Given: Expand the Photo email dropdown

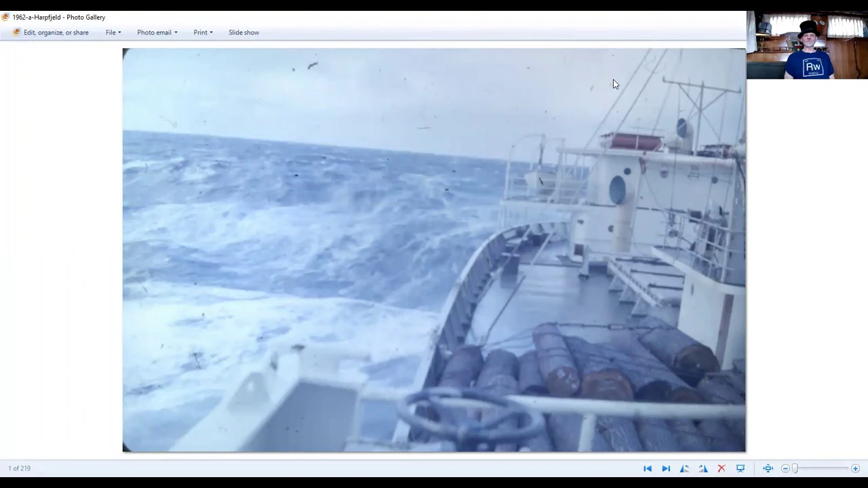Looking at the screenshot, I should (x=157, y=33).
